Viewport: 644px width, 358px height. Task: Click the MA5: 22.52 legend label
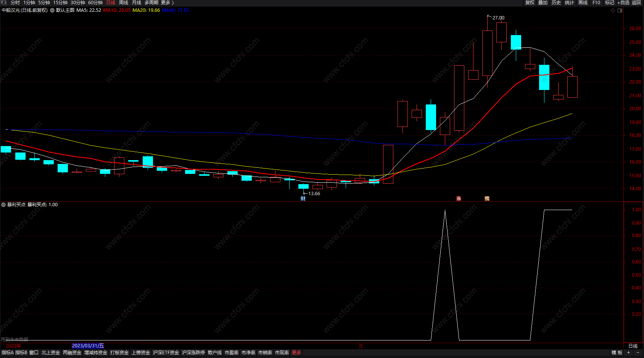[x=89, y=10]
